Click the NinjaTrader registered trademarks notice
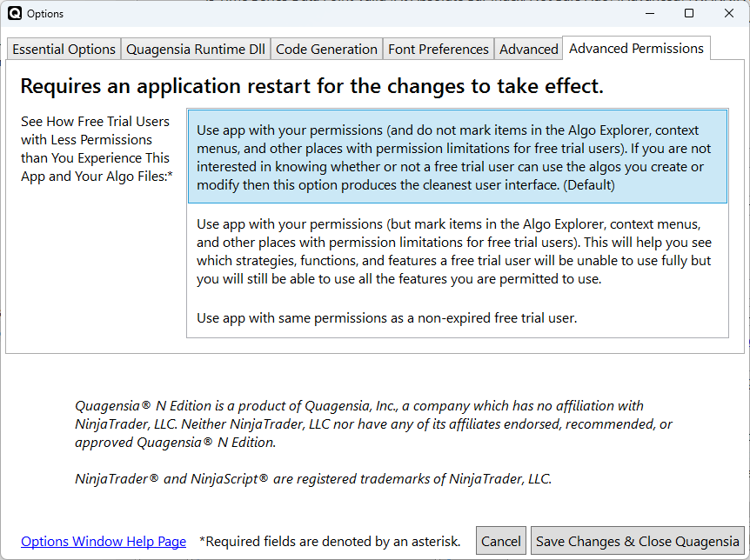 tap(313, 479)
